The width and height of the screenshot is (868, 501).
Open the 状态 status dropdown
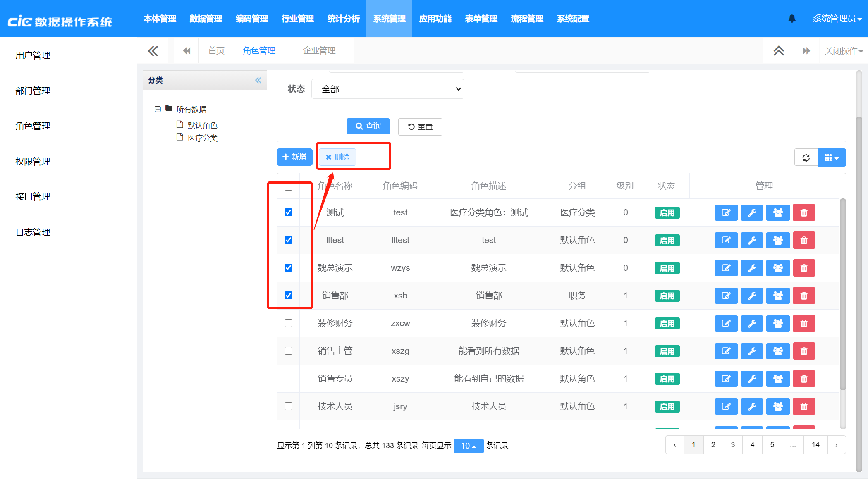[387, 89]
